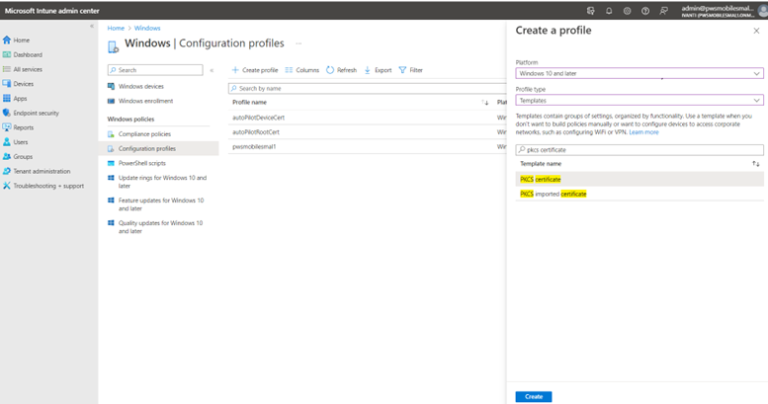Click the Export toolbar button

point(378,70)
